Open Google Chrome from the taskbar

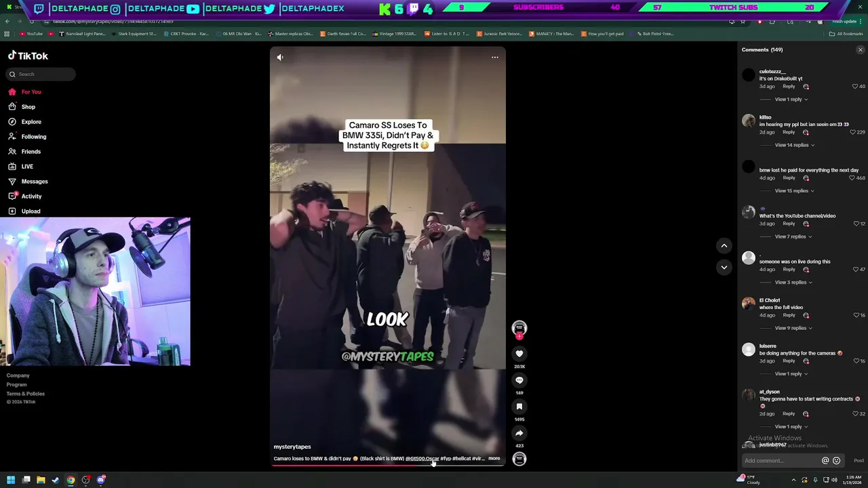pyautogui.click(x=71, y=481)
